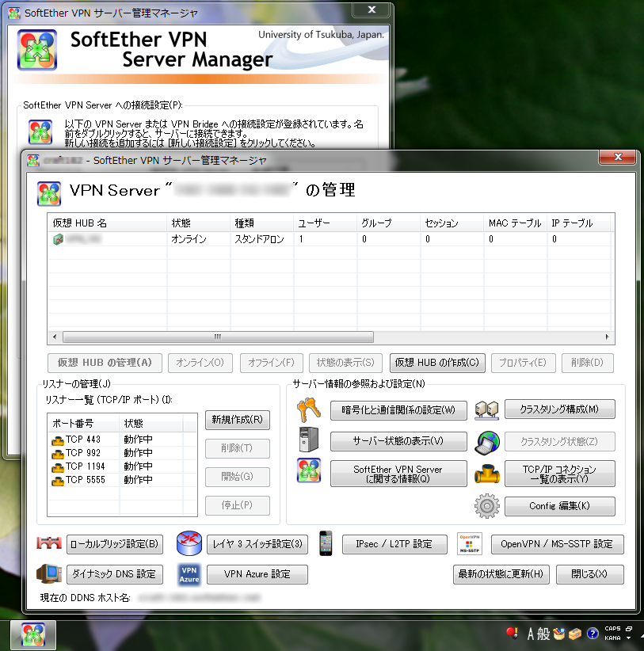Click the monitor icon beside Dynamic DNS
The image size is (644, 651).
49,573
